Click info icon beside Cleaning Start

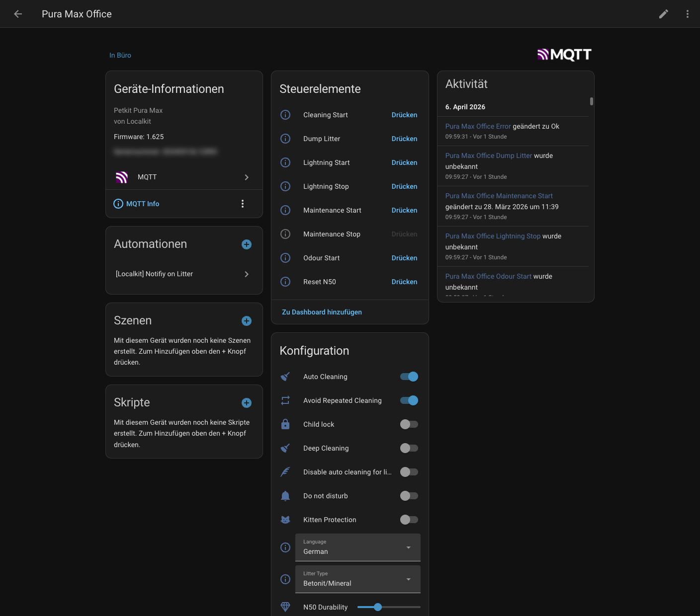285,115
